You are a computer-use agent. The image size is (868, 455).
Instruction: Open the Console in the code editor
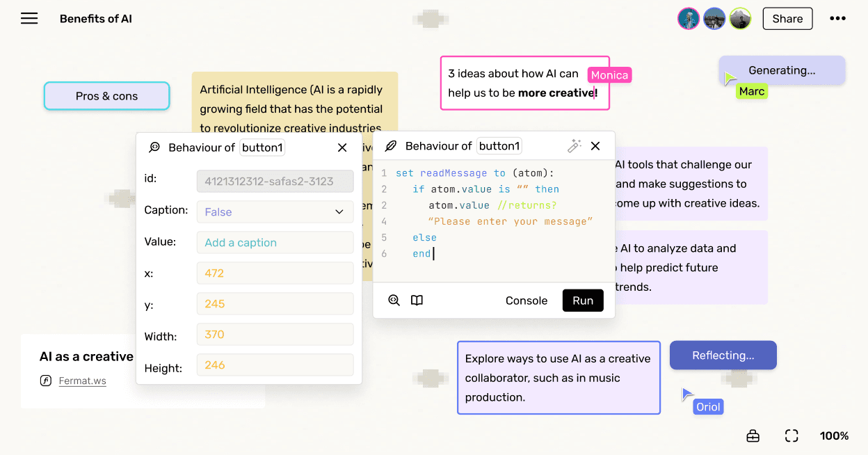(x=526, y=300)
